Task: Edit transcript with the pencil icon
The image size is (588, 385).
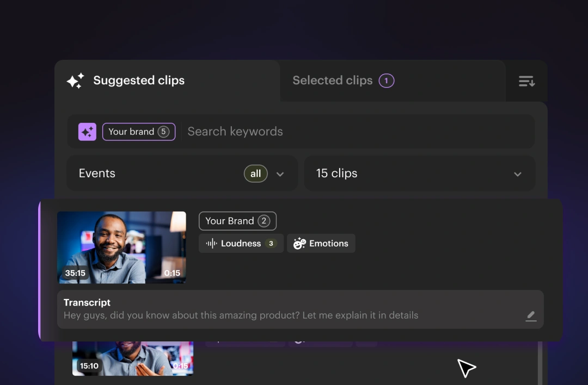Action: point(531,316)
